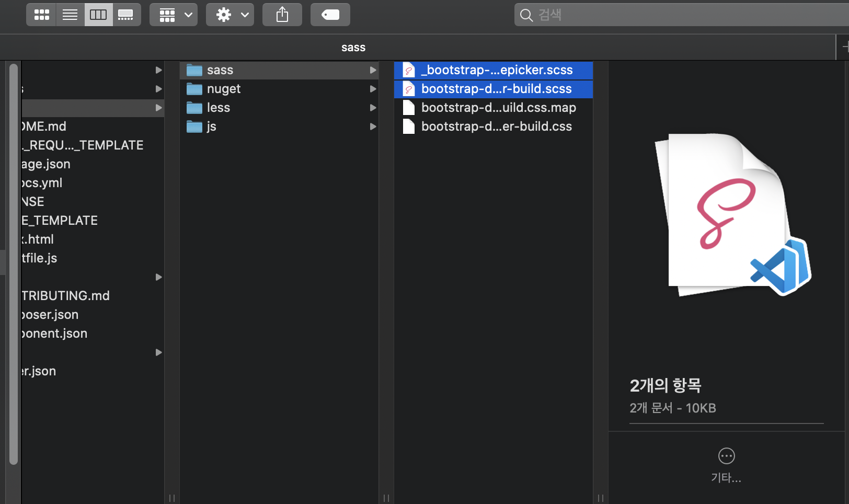This screenshot has width=849, height=504.
Task: Click the less folder icon
Action: [194, 108]
